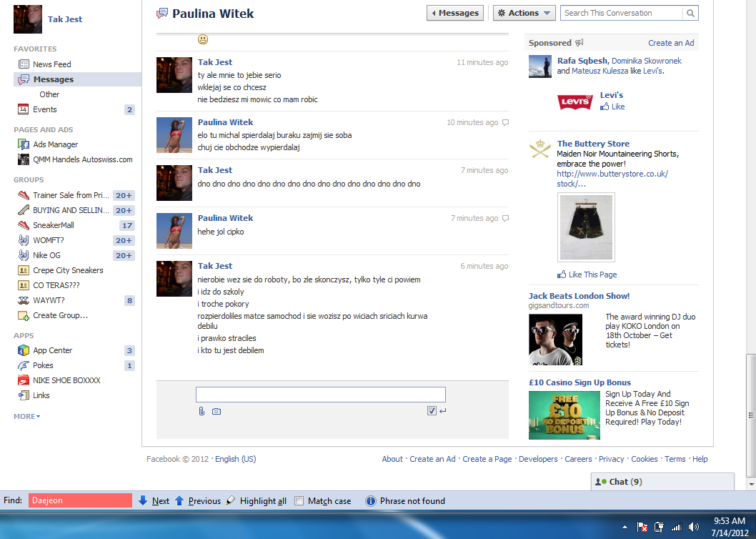Screen dimensions: 756x539
Task: Click the clock showing 9:53 AM
Action: [729, 521]
